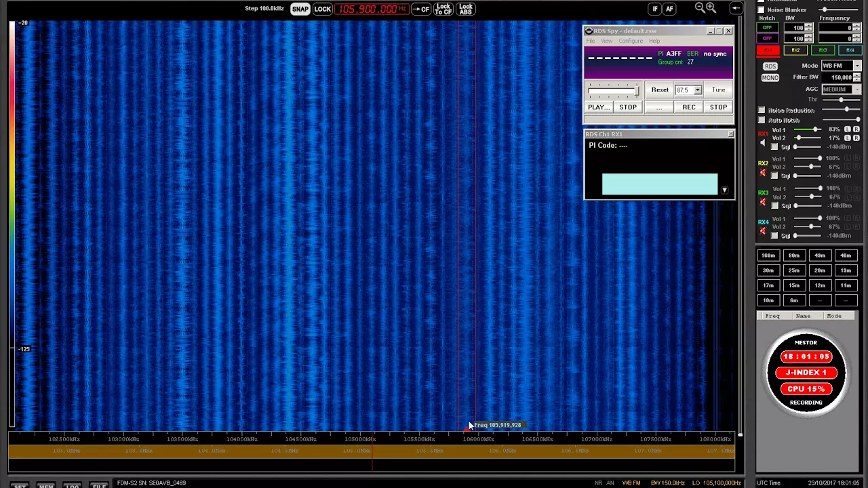
Task: Select the AF spectrum view button
Action: pyautogui.click(x=669, y=9)
